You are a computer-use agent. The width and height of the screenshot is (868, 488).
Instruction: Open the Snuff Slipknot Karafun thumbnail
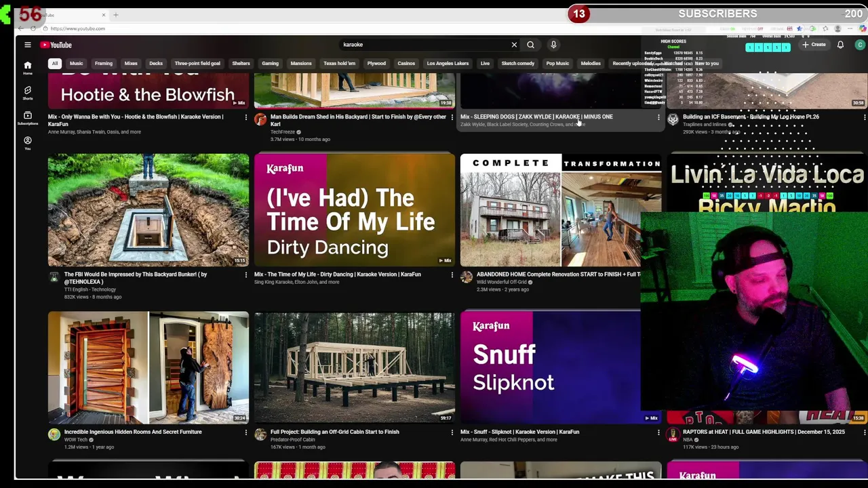(x=550, y=367)
